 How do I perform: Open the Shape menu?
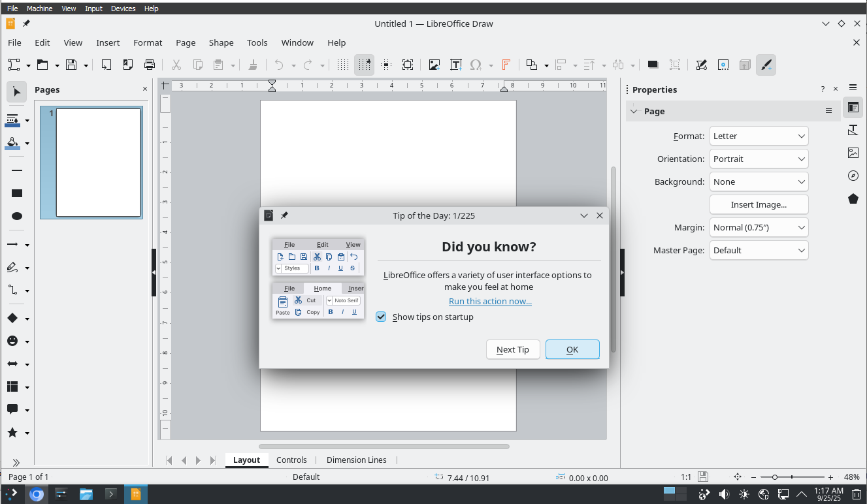pos(221,42)
